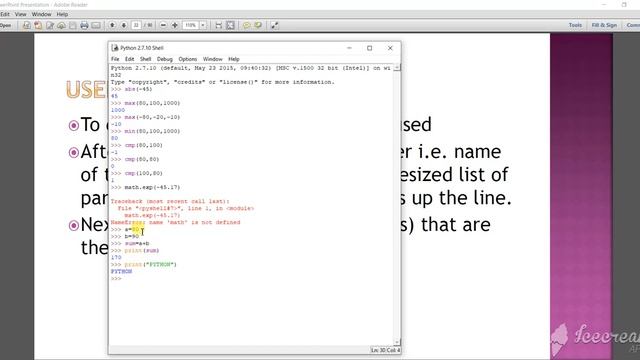Maximize the Python 2.7.10 Shell window
Screen dimensions: 640x360
click(369, 48)
